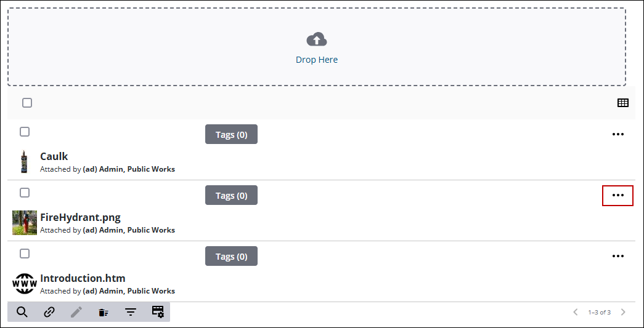Screen dimensions: 644x328
Task: Open the FireHydrant.png image thumbnail
Action: point(25,223)
